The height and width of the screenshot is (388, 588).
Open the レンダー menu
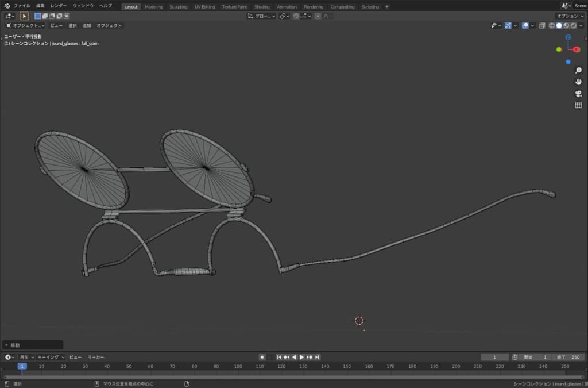coord(59,6)
